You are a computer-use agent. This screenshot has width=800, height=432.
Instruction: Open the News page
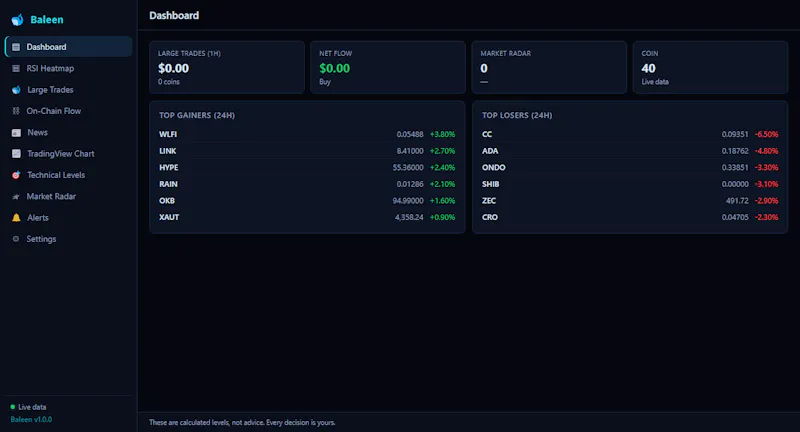click(68, 132)
